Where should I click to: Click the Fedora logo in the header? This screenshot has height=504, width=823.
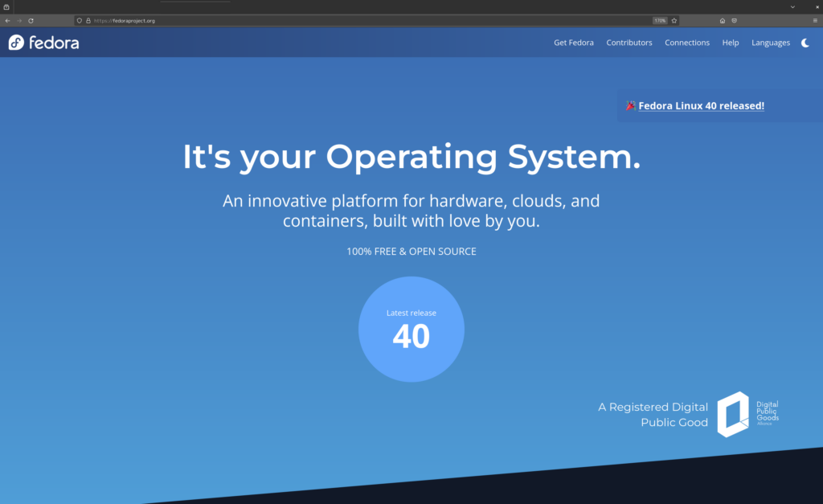[43, 43]
